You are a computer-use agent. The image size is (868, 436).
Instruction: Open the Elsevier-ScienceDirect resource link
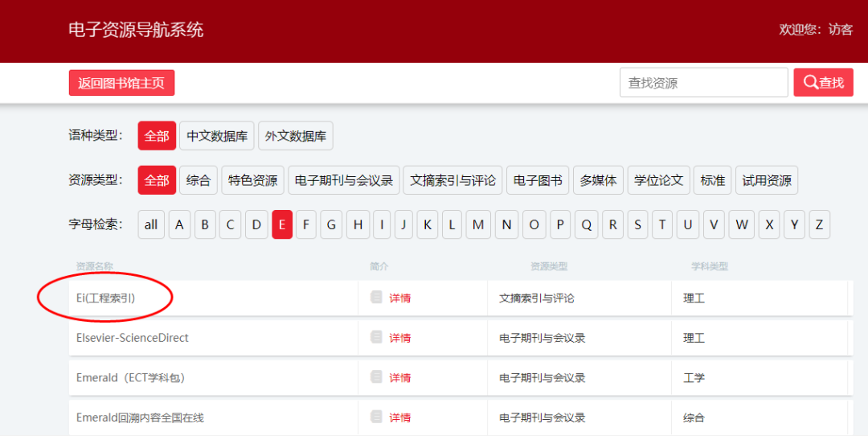(x=133, y=338)
